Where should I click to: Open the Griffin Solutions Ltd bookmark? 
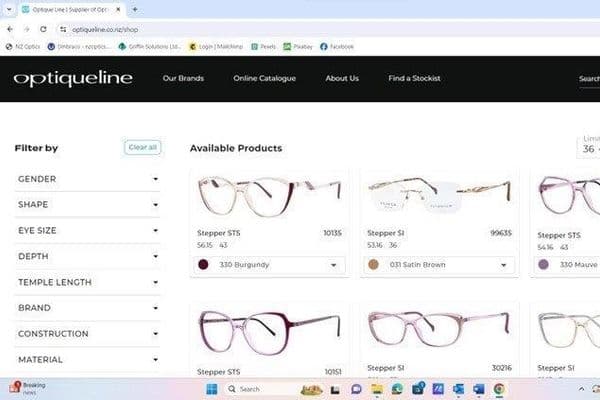pos(150,47)
